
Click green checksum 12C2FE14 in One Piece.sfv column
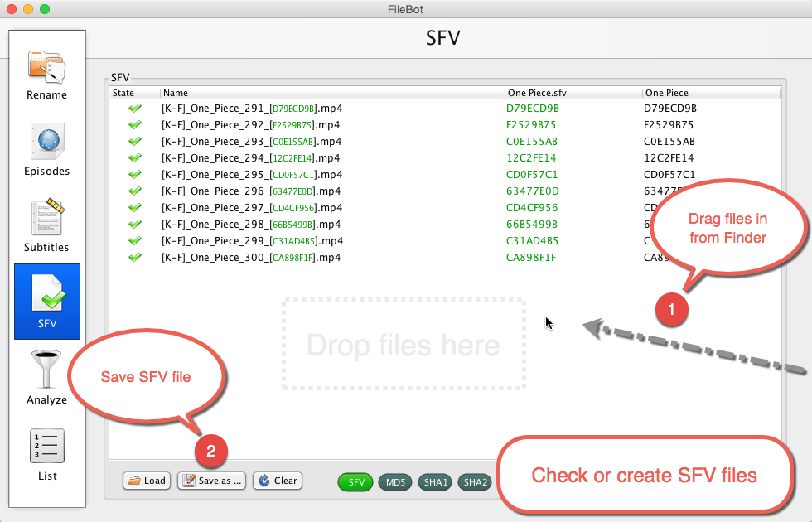coord(531,158)
